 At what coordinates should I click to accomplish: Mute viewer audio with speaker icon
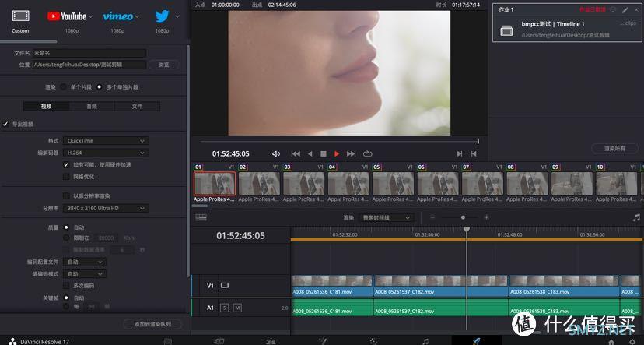click(x=276, y=153)
